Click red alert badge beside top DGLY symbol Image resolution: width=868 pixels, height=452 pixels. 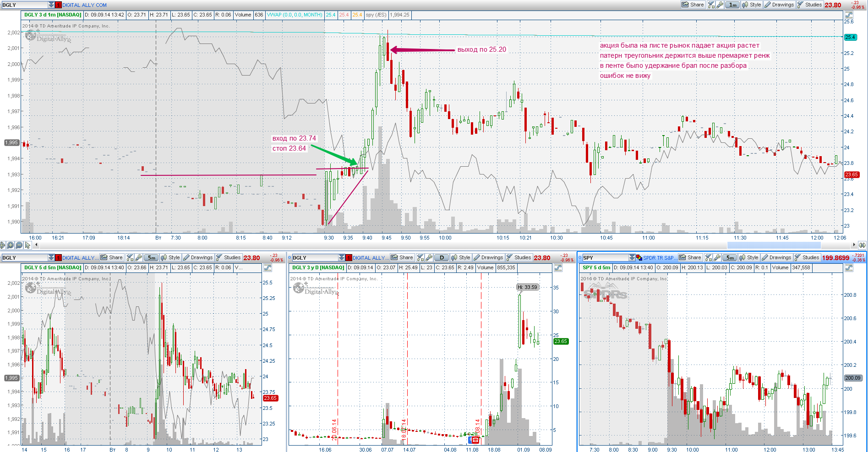(58, 5)
